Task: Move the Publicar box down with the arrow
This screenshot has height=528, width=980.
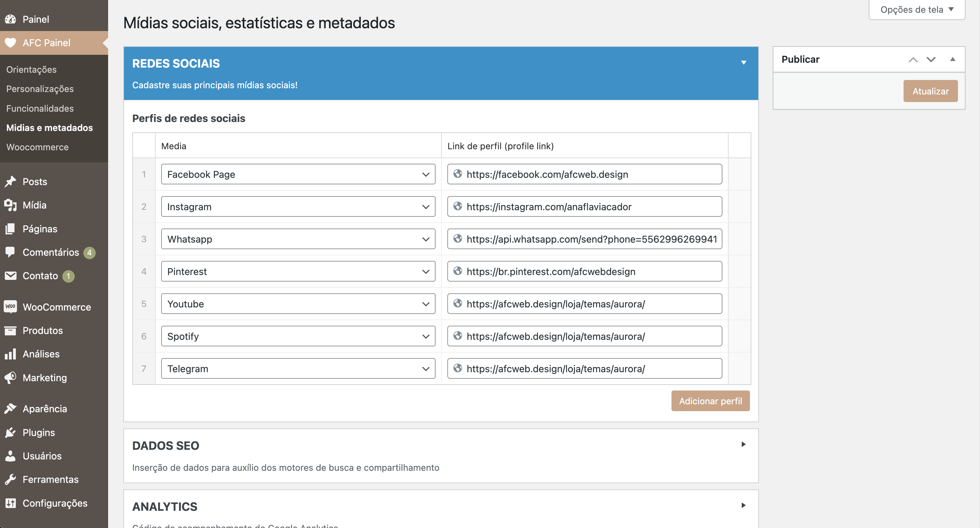Action: (x=931, y=59)
